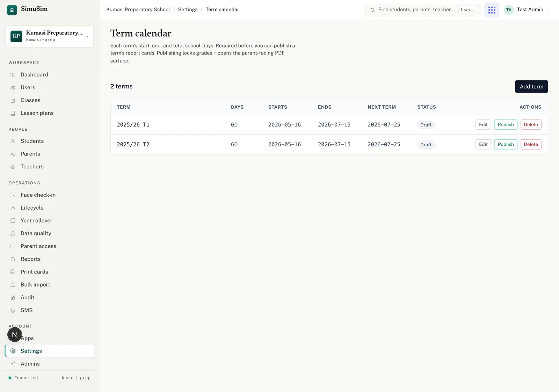Click the Dashboard sidebar icon
The image size is (559, 392).
pyautogui.click(x=13, y=75)
